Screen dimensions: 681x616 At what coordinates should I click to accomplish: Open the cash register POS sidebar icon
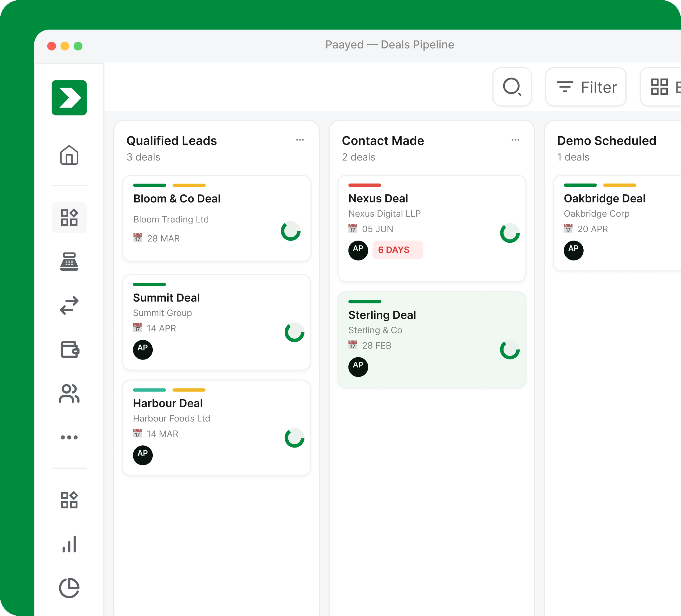tap(69, 262)
